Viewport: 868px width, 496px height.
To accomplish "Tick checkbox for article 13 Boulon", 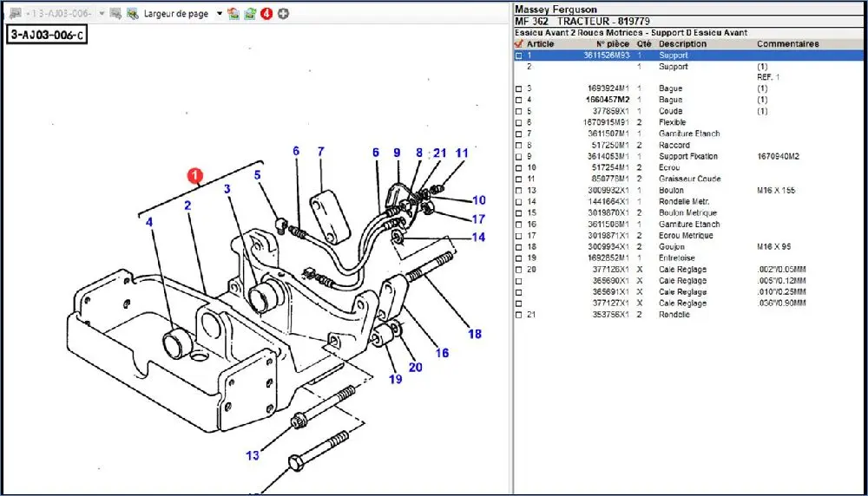I will (x=519, y=191).
